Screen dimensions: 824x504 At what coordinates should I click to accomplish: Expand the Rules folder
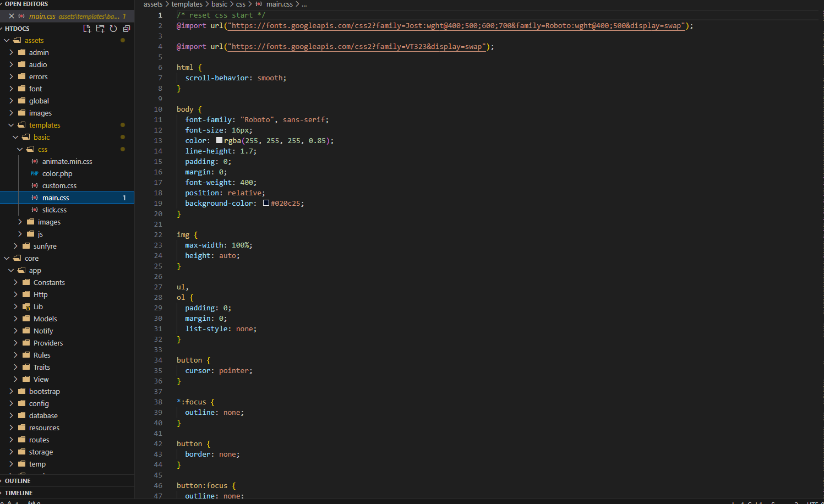point(67,355)
